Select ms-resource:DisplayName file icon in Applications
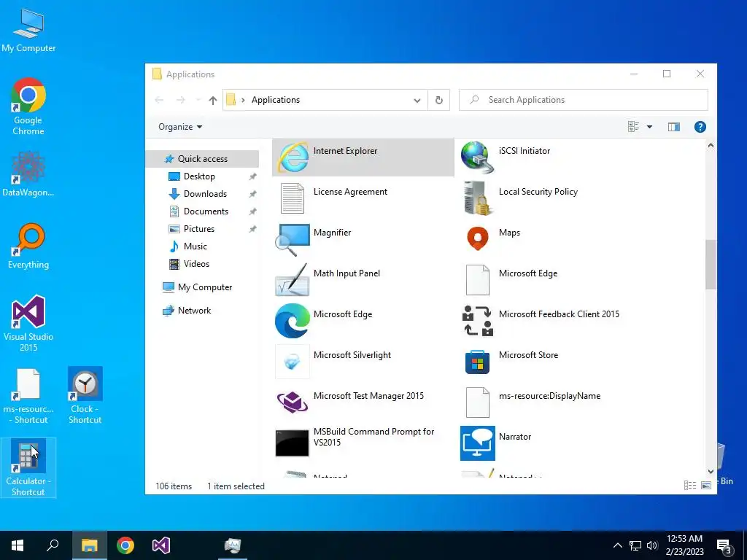The height and width of the screenshot is (560, 747). (477, 402)
